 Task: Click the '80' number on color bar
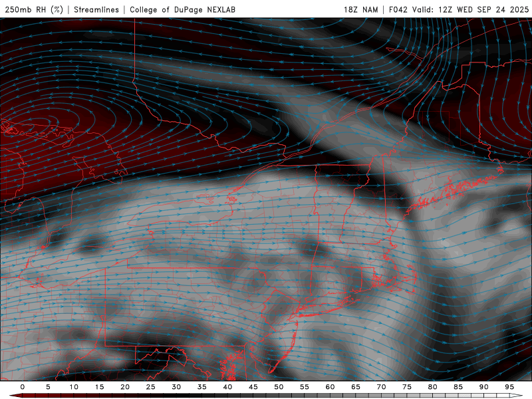click(x=432, y=387)
